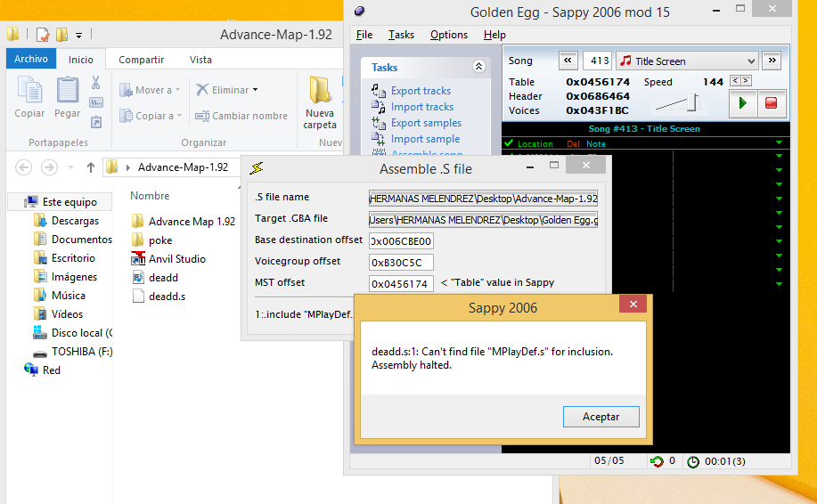The width and height of the screenshot is (817, 504).
Task: Click the loop counter icon in status bar
Action: 657,461
